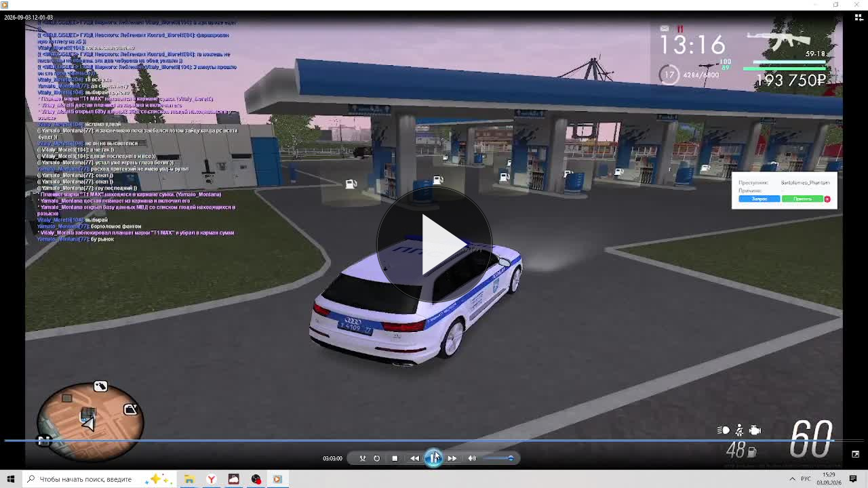Click the seatbelt indicator icon in HUD
This screenshot has height=488, width=868.
coord(739,430)
